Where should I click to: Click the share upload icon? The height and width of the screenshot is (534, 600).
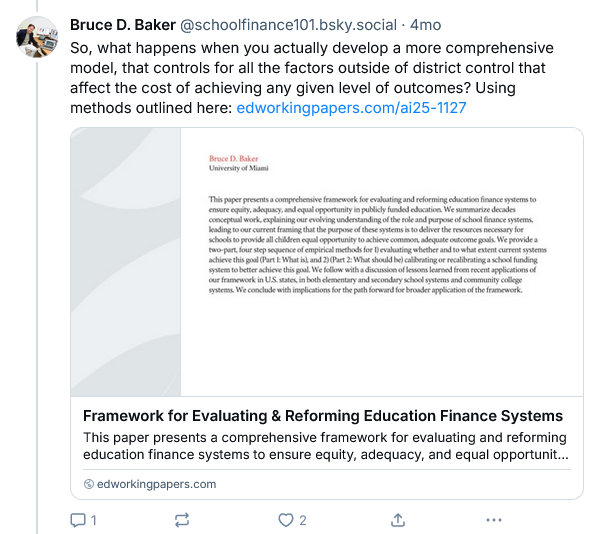tap(397, 520)
